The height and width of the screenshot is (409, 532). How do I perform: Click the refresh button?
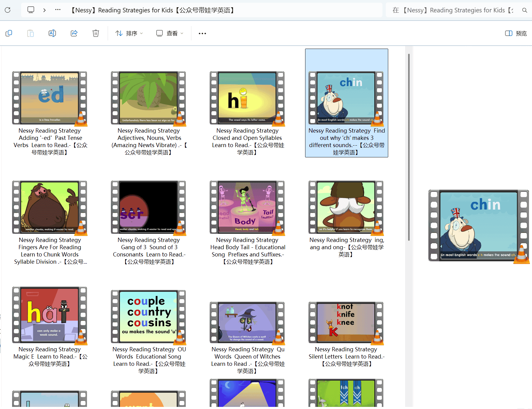(x=8, y=10)
